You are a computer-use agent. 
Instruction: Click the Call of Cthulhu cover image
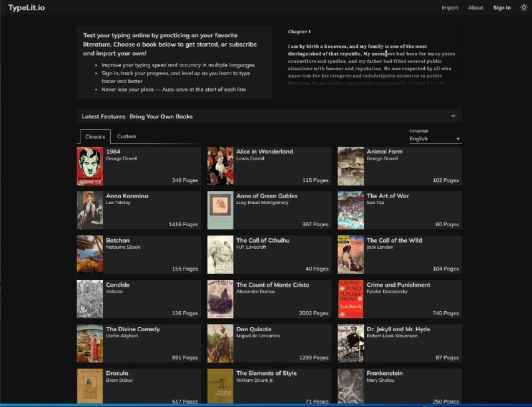click(220, 255)
